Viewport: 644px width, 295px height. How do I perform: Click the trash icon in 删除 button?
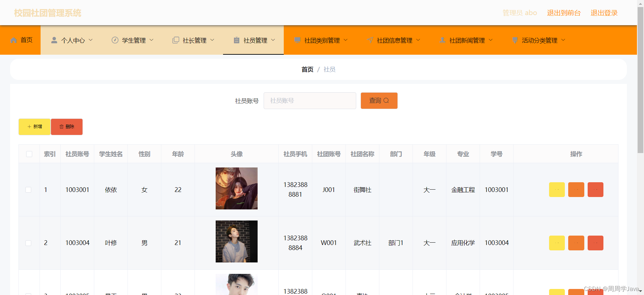[61, 127]
